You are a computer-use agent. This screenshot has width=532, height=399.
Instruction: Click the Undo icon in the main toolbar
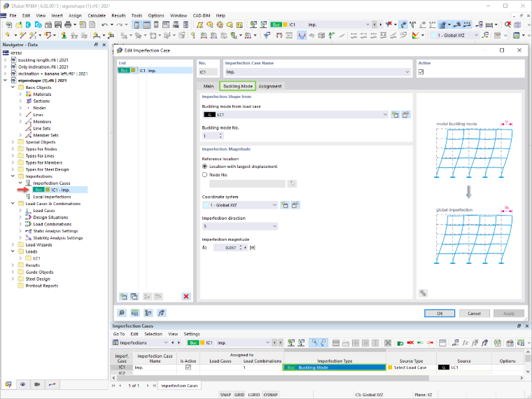pyautogui.click(x=104, y=24)
